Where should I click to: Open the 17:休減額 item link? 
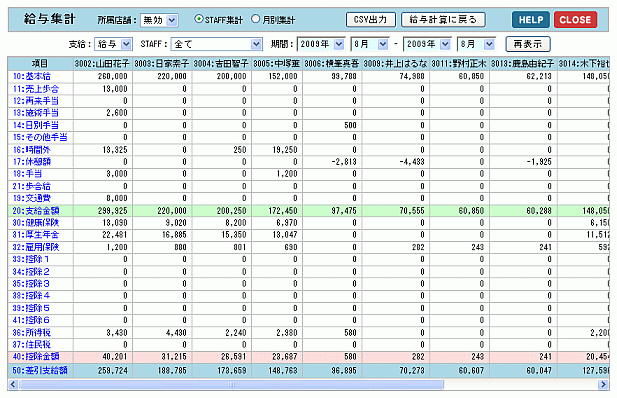click(x=32, y=162)
